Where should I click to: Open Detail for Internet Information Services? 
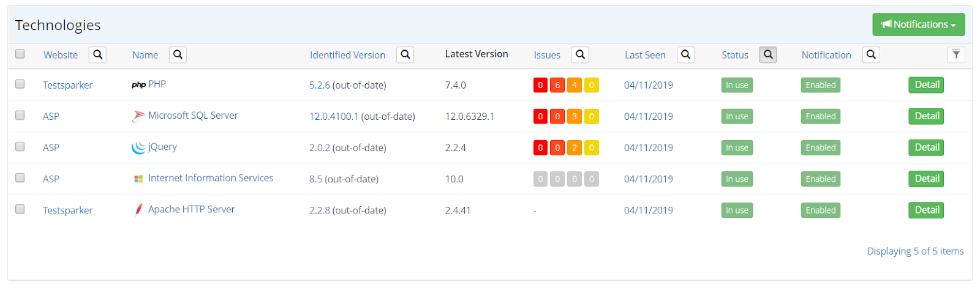(926, 179)
